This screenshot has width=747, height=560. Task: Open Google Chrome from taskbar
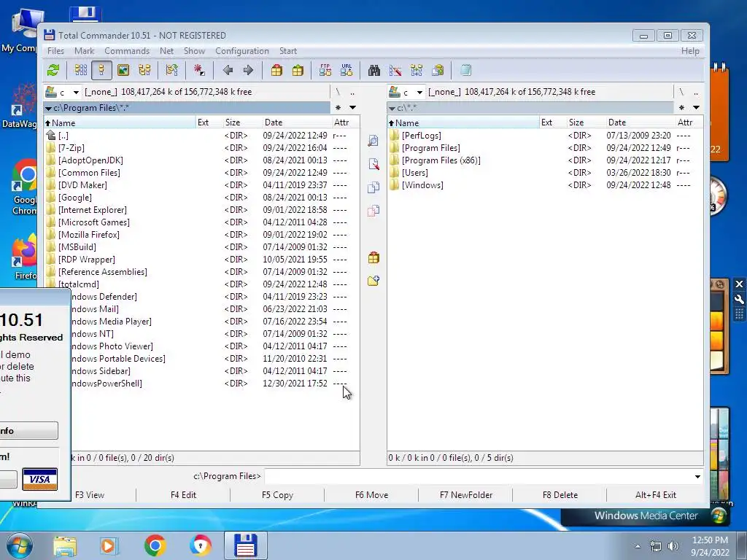(x=155, y=545)
